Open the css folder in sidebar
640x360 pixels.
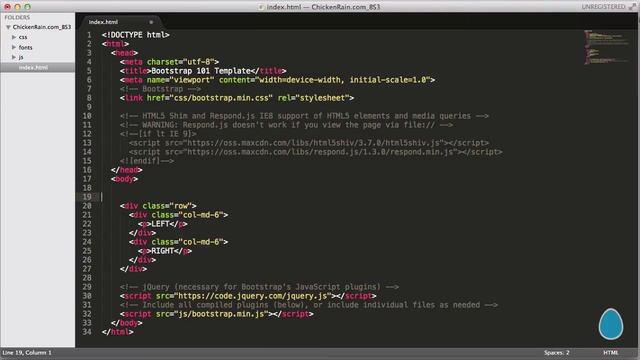point(23,37)
